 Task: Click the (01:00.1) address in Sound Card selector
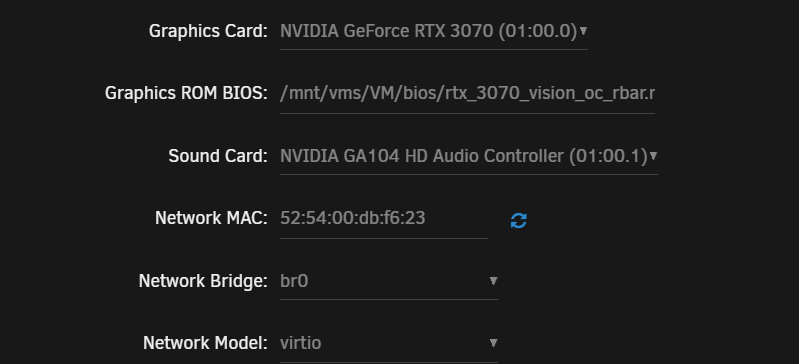point(608,156)
